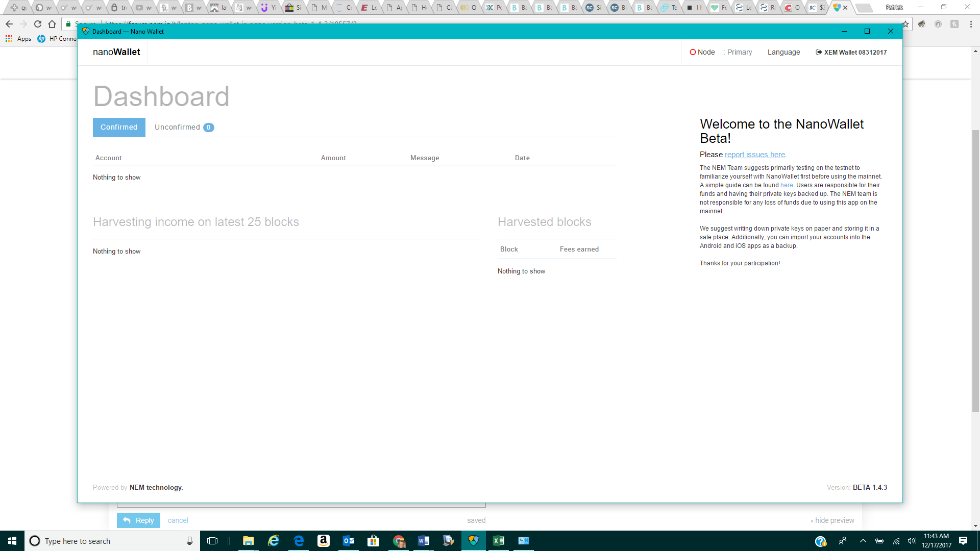This screenshot has width=980, height=551.
Task: Open the Chrome three-dot menu
Action: click(x=971, y=24)
